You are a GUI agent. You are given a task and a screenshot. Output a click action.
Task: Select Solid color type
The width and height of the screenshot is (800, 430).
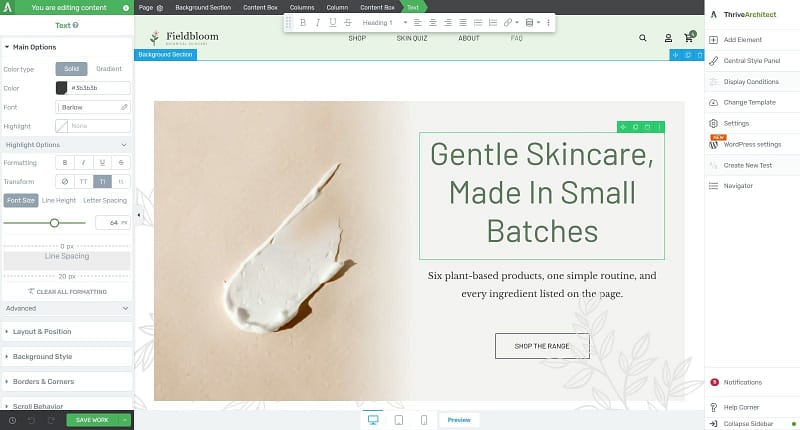pos(71,68)
